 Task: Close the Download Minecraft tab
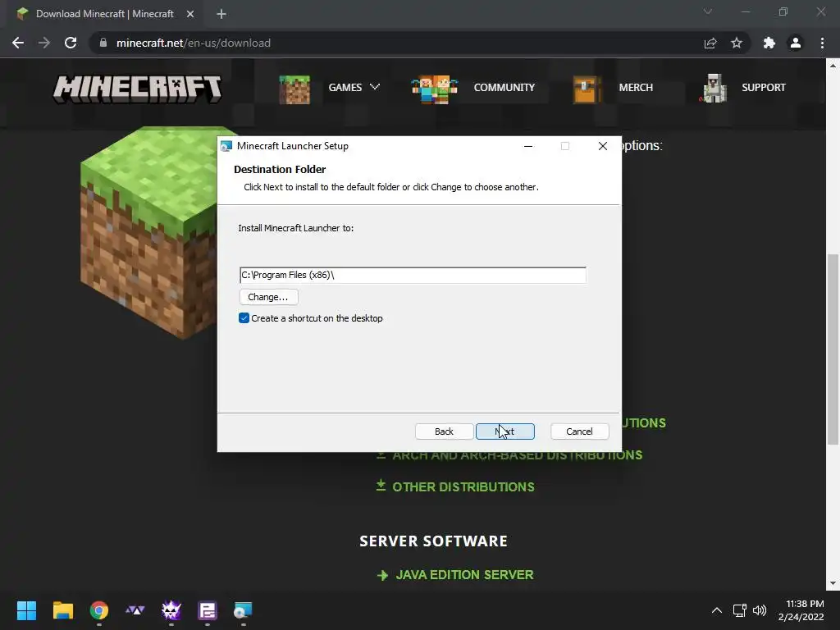(190, 14)
